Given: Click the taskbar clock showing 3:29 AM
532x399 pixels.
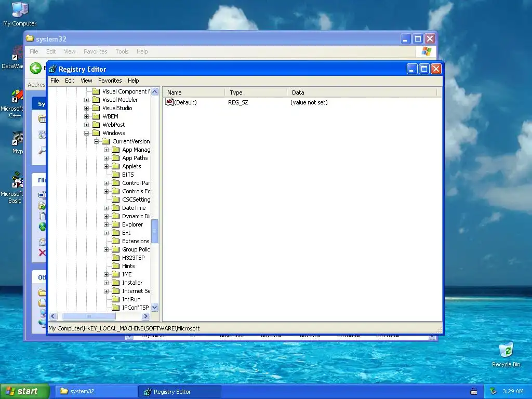Looking at the screenshot, I should [x=513, y=391].
